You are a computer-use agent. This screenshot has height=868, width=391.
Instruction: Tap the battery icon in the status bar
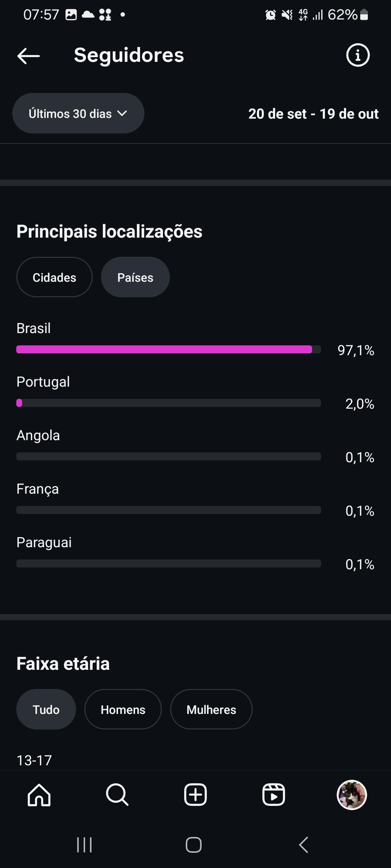point(364,15)
